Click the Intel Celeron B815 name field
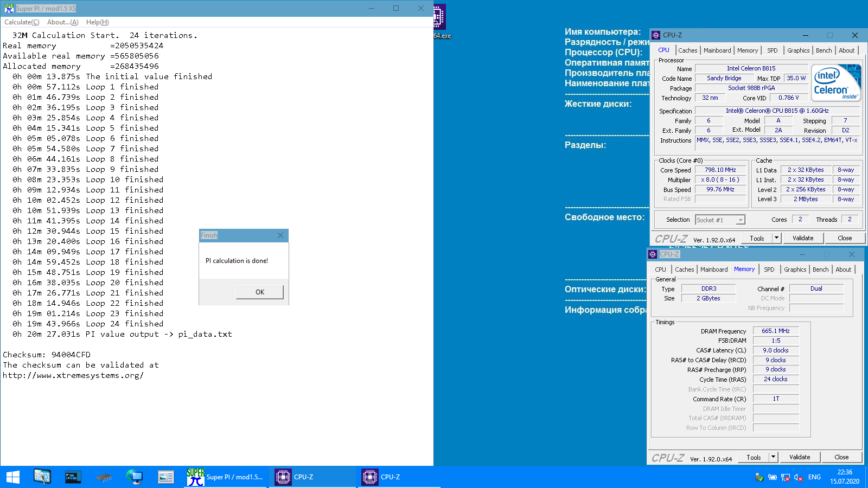This screenshot has height=488, width=868. 751,68
